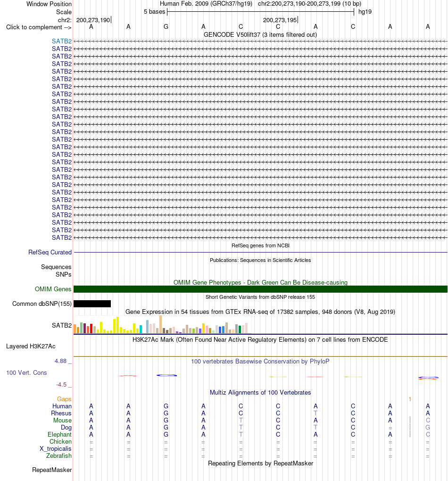Click the gray T in the Mouse alignment row

[241, 420]
